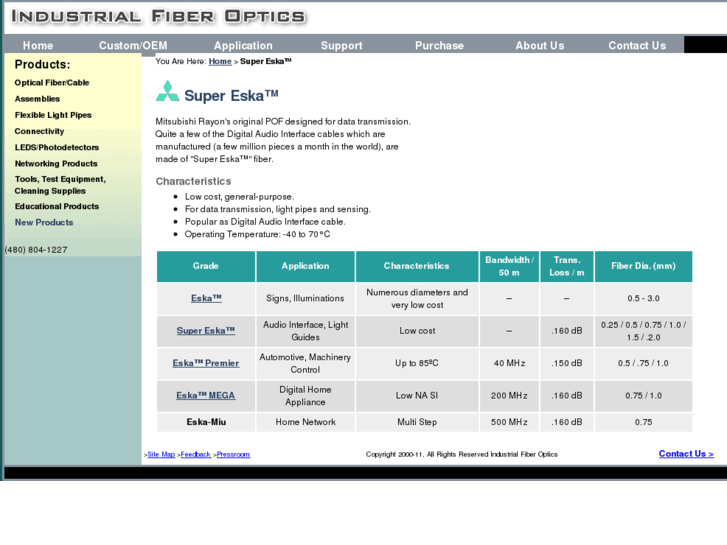Click the Multi Step characteristics cell

(x=417, y=422)
